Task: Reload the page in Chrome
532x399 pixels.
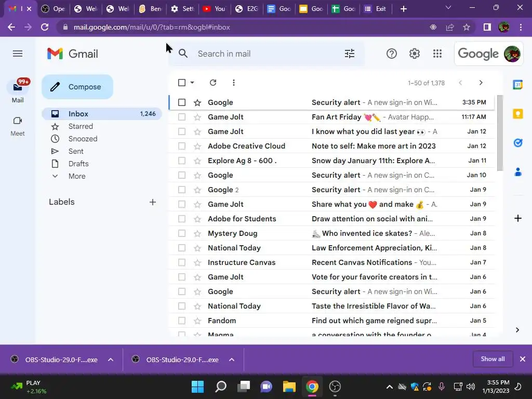Action: click(45, 27)
